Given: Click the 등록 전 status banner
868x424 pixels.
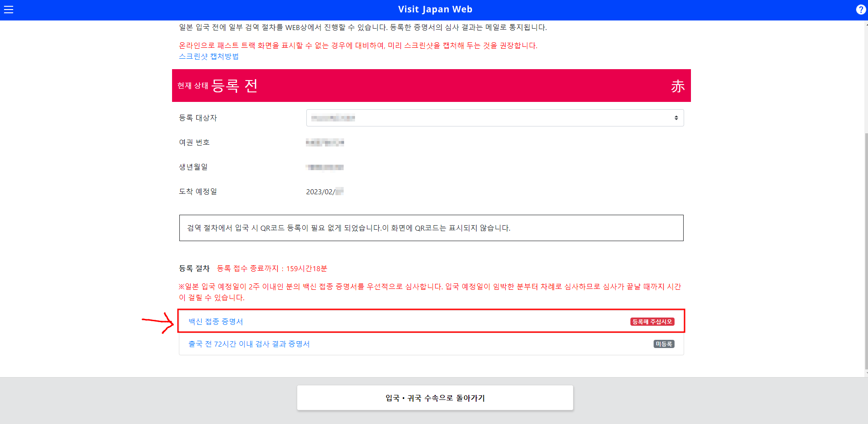Looking at the screenshot, I should point(431,86).
